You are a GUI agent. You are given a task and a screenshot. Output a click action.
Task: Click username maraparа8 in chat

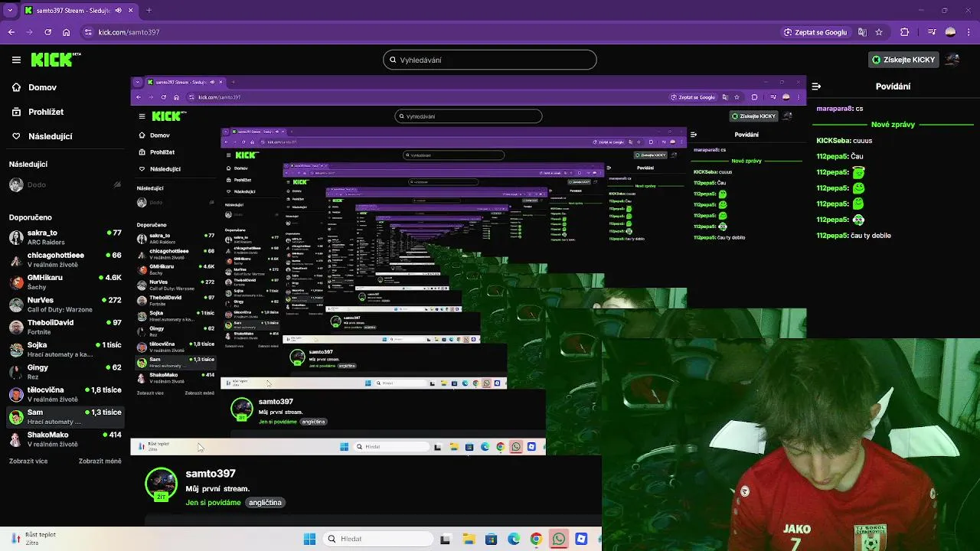835,109
